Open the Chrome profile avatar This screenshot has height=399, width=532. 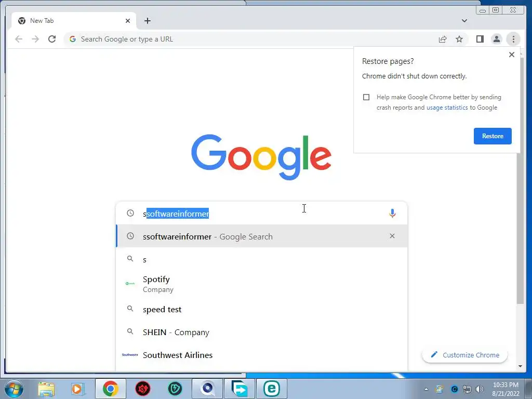click(496, 39)
